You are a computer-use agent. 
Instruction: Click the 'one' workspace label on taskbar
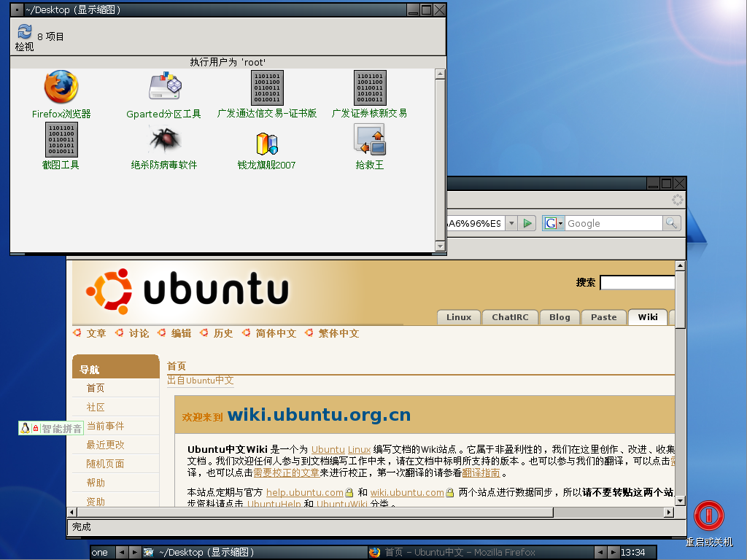pyautogui.click(x=100, y=553)
